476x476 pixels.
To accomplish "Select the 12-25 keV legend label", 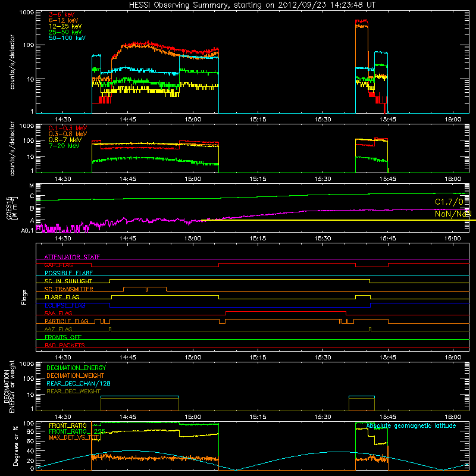I will click(65, 26).
